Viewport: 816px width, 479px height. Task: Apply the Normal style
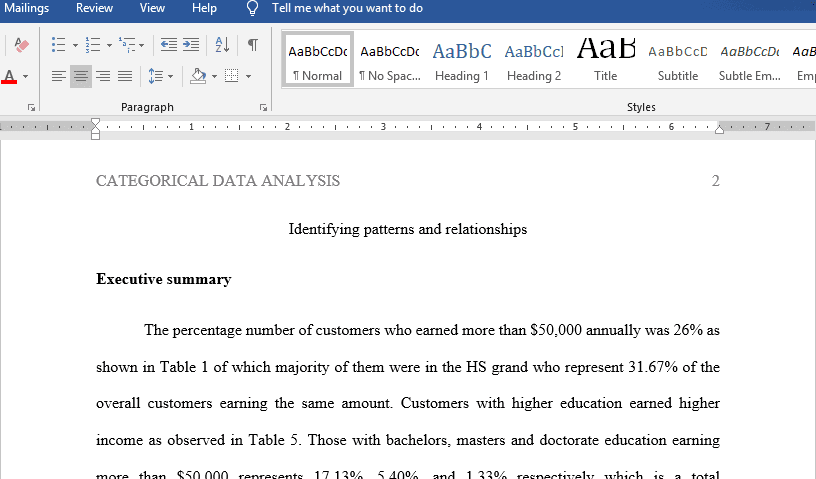tap(317, 59)
